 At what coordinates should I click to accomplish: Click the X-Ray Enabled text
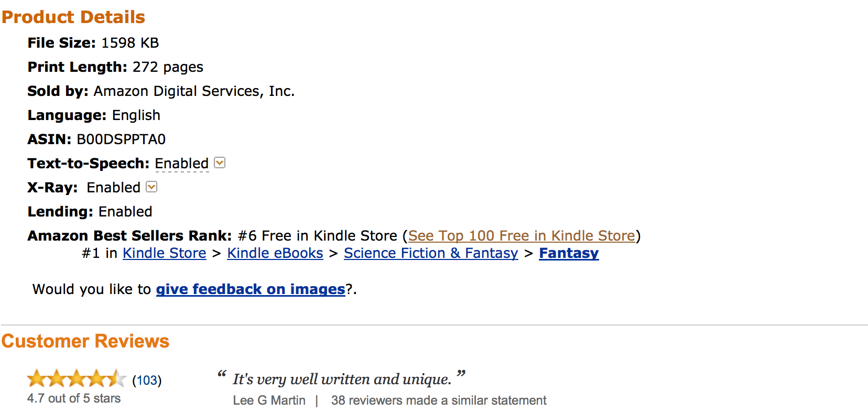(x=113, y=188)
